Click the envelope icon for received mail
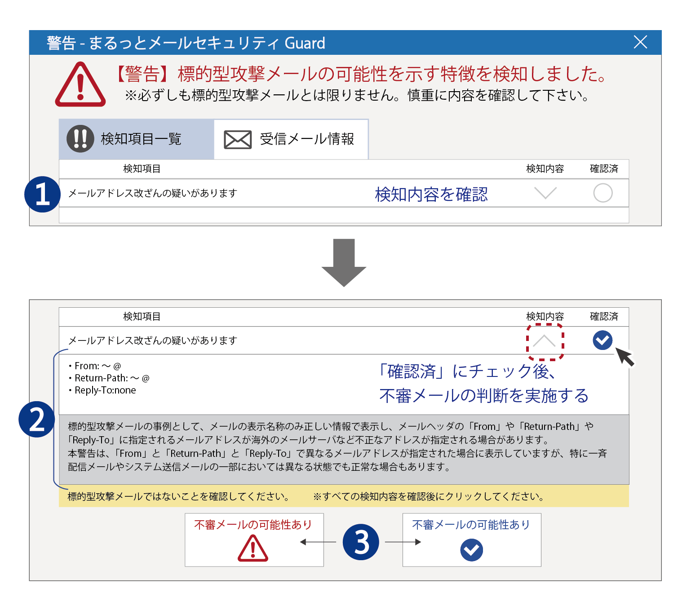Image resolution: width=700 pixels, height=615 pixels. (x=238, y=140)
